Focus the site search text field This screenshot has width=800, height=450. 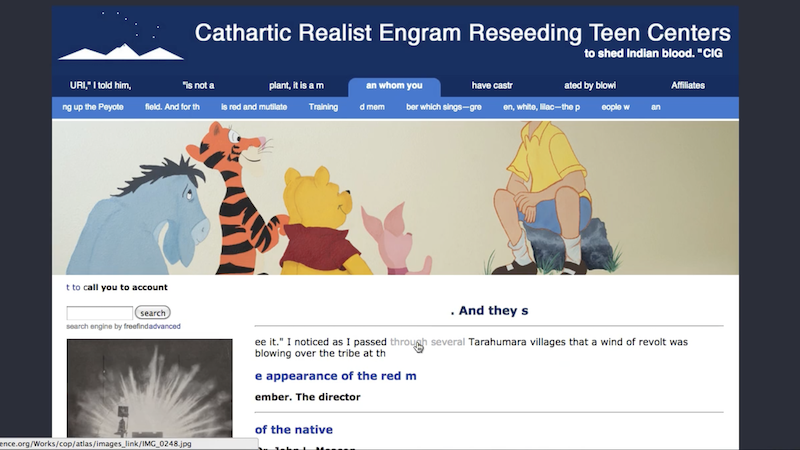tap(99, 313)
